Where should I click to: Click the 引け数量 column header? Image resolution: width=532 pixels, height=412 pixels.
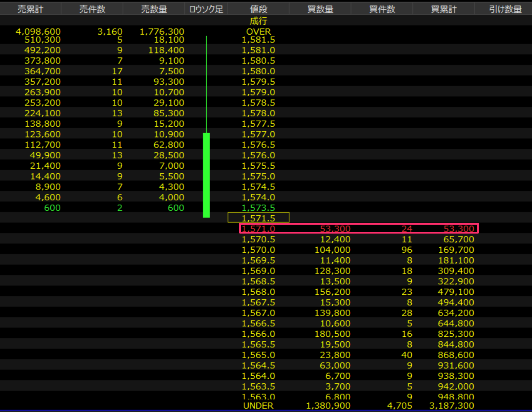505,9
